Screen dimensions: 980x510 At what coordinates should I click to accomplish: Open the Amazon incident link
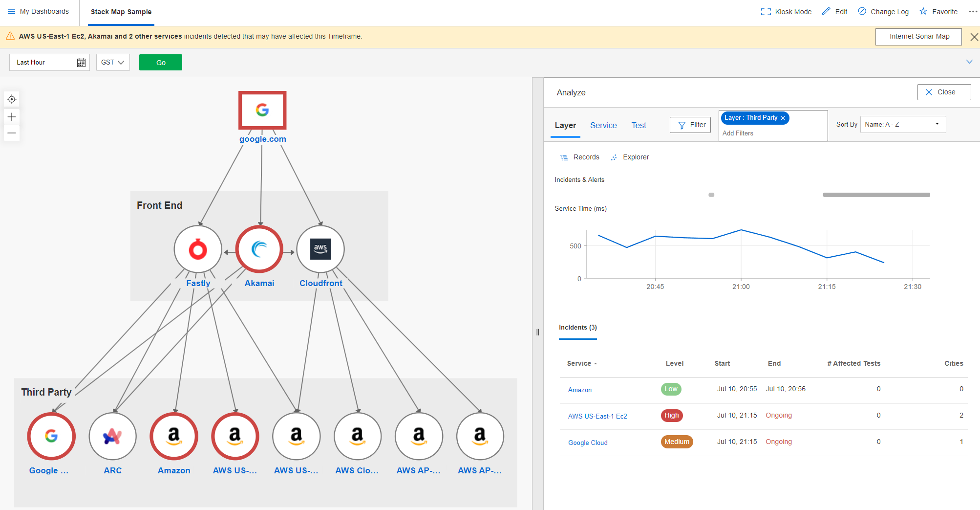click(x=580, y=390)
